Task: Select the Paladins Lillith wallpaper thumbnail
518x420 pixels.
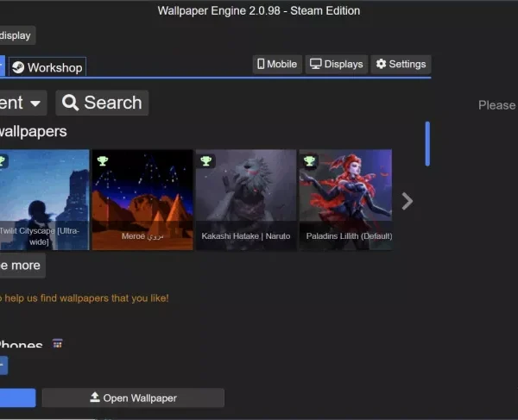Action: tap(345, 198)
